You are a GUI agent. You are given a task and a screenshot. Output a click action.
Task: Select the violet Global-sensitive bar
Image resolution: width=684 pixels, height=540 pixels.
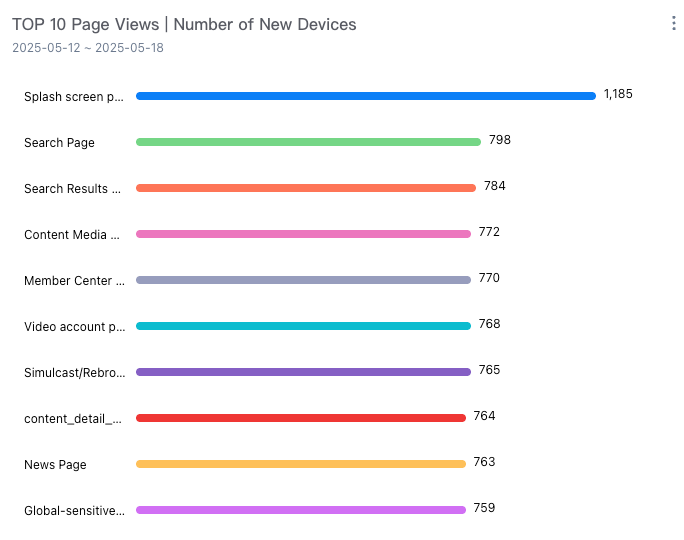[301, 510]
